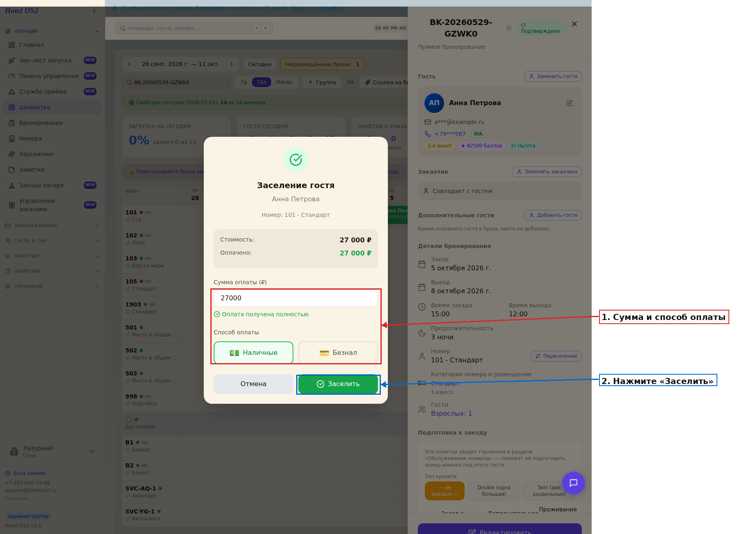Click the Переселение button
The height and width of the screenshot is (534, 756).
556,356
